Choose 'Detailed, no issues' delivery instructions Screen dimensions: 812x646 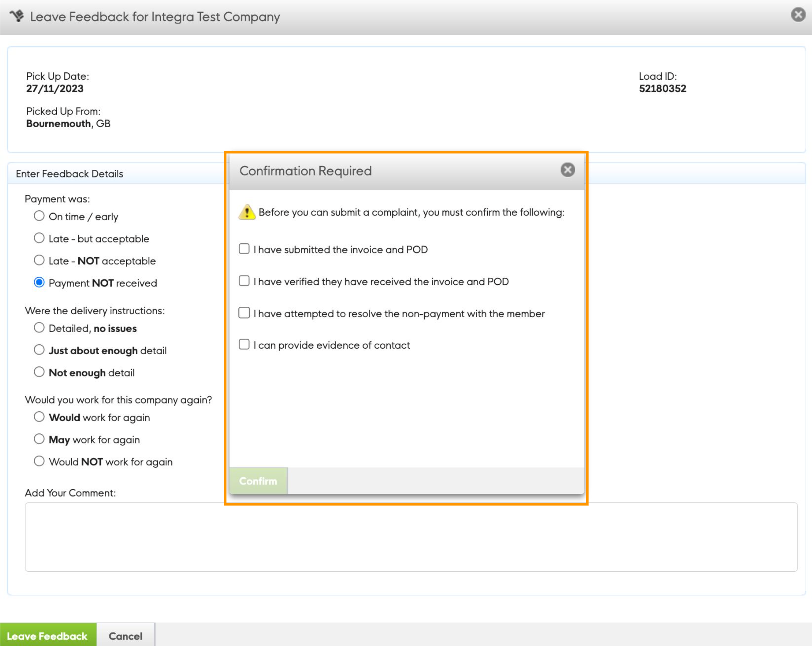coord(39,328)
